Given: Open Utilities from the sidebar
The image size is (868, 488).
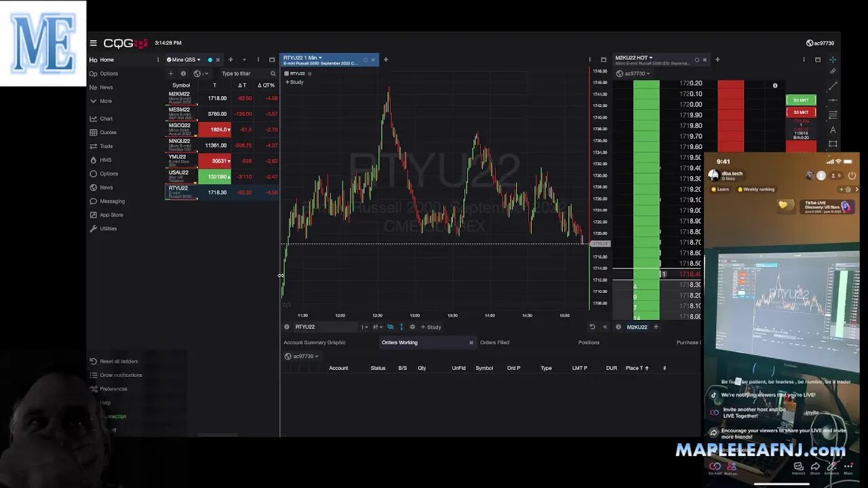Looking at the screenshot, I should (104, 228).
